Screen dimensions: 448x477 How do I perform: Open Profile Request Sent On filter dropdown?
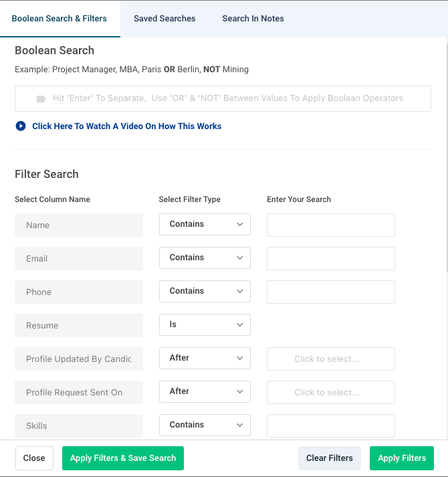pyautogui.click(x=205, y=392)
